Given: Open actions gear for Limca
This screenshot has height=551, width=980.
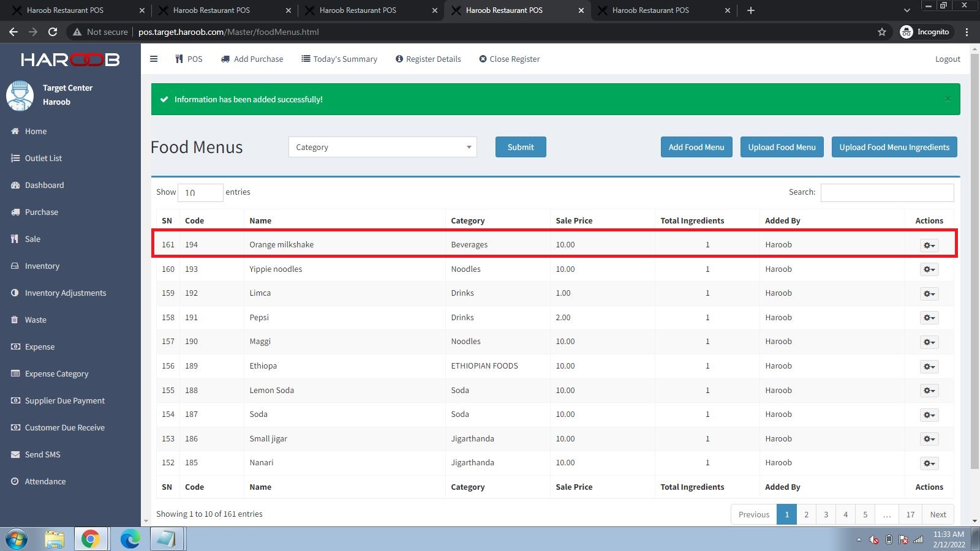Looking at the screenshot, I should click(x=929, y=293).
